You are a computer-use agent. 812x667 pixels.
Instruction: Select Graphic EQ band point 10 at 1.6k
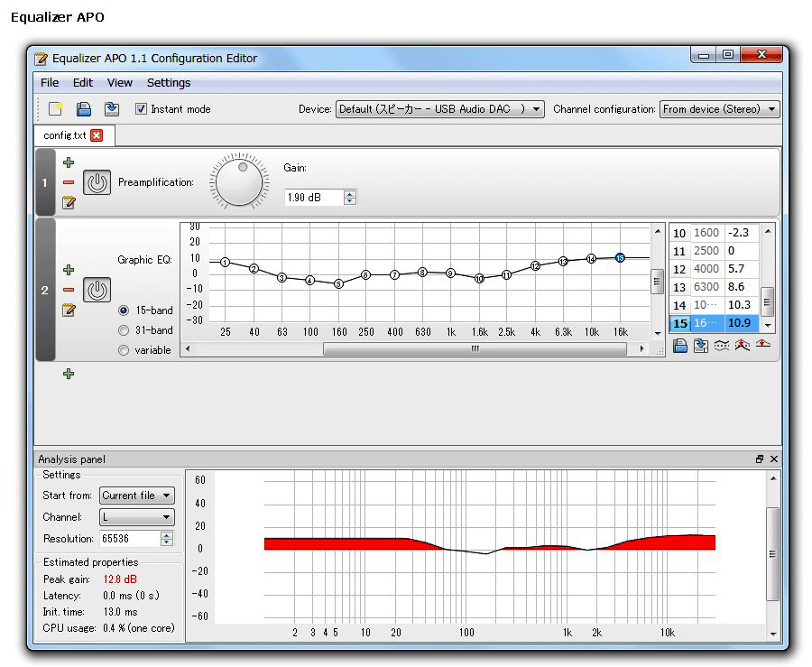(x=480, y=279)
